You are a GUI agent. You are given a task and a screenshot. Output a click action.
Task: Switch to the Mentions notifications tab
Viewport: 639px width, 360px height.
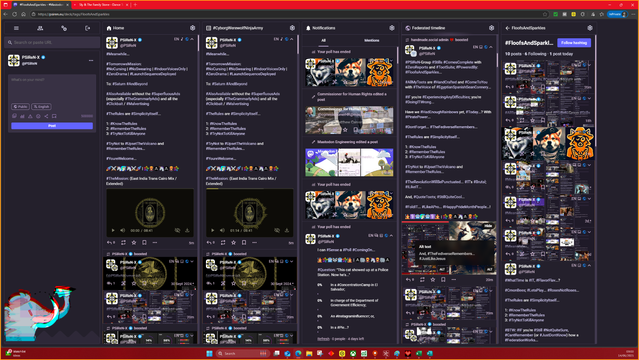coord(371,40)
